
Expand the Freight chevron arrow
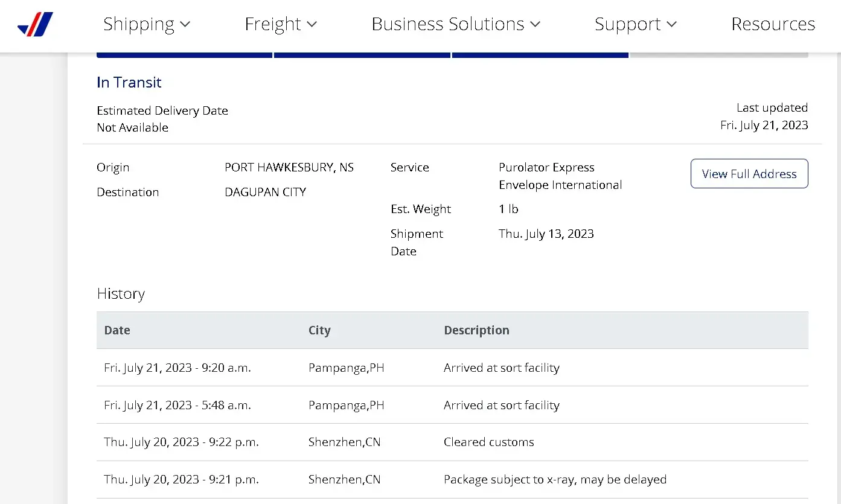pos(312,25)
